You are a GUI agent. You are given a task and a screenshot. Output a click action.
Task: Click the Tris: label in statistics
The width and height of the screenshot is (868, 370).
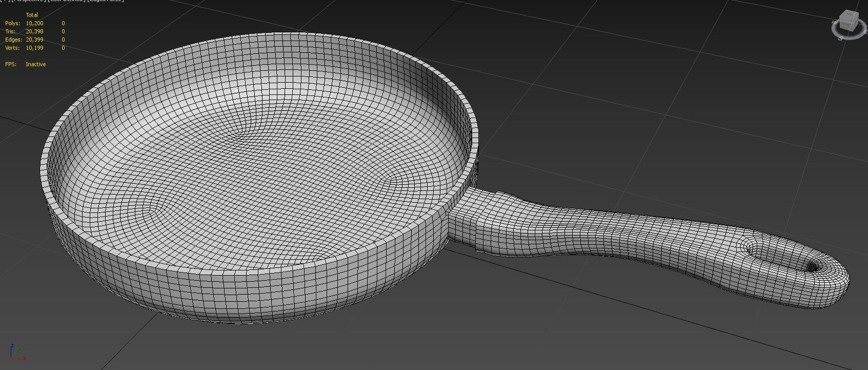pos(10,31)
